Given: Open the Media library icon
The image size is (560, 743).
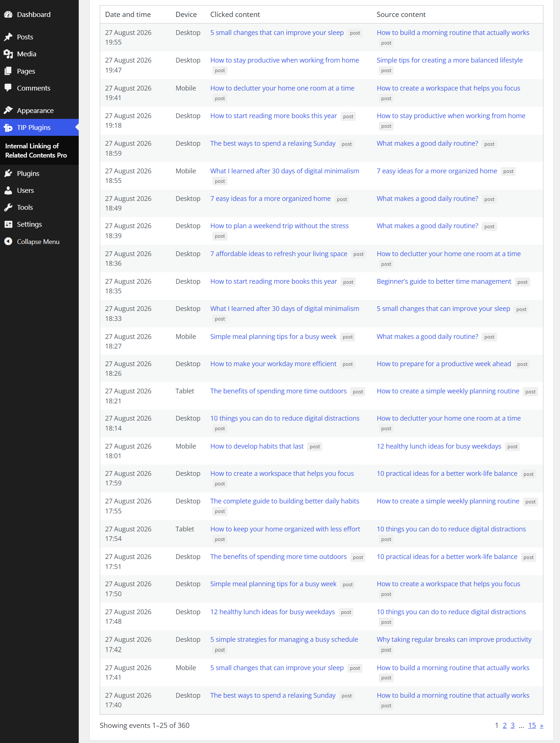Looking at the screenshot, I should [x=8, y=54].
